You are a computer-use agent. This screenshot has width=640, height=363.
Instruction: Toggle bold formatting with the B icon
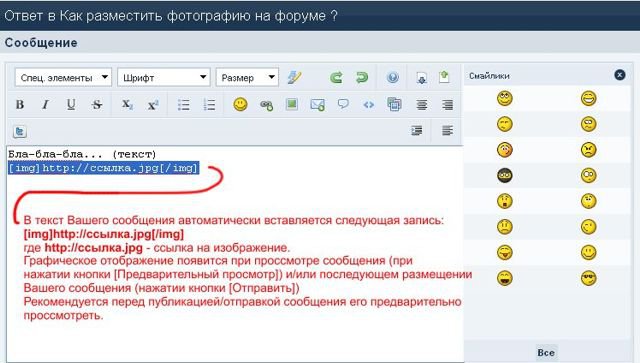[20, 105]
